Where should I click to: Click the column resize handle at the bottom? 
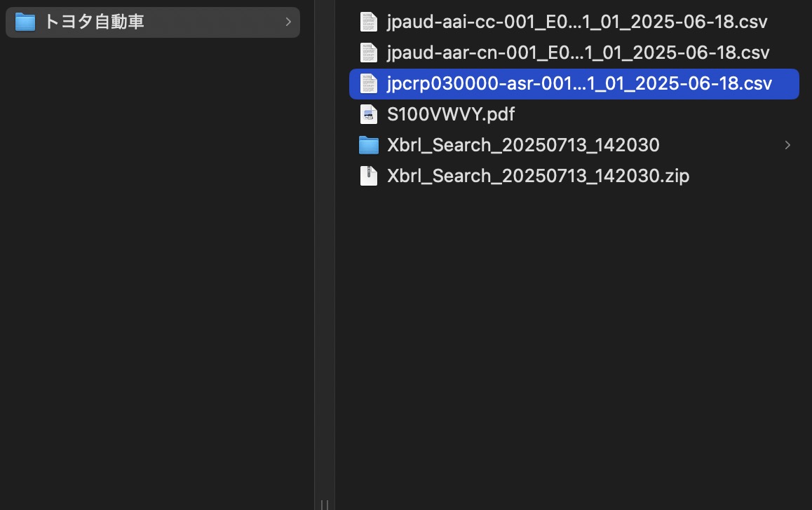pos(325,504)
